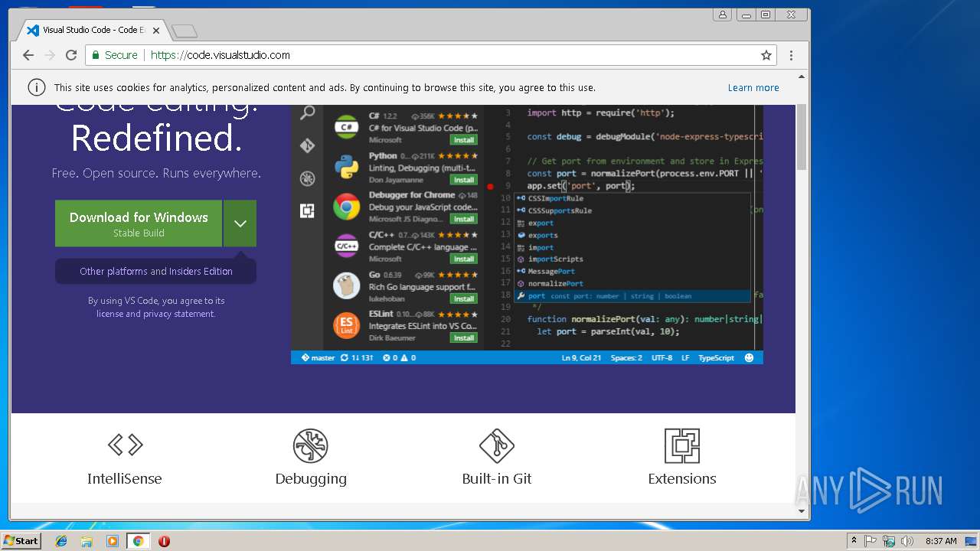Click the red Opera taskbar icon
Viewport: 980px width, 551px height.
coord(164,541)
